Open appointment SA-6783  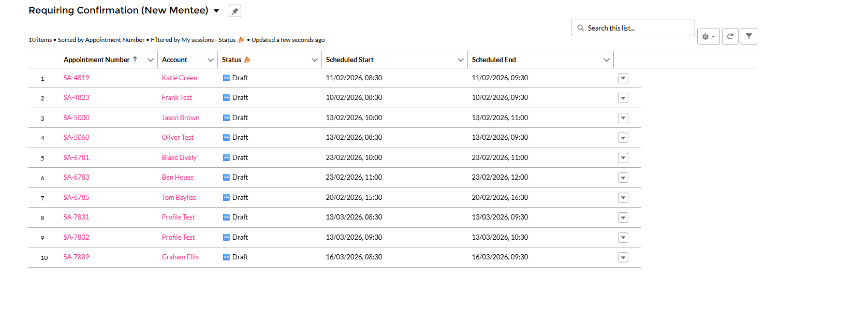click(76, 177)
